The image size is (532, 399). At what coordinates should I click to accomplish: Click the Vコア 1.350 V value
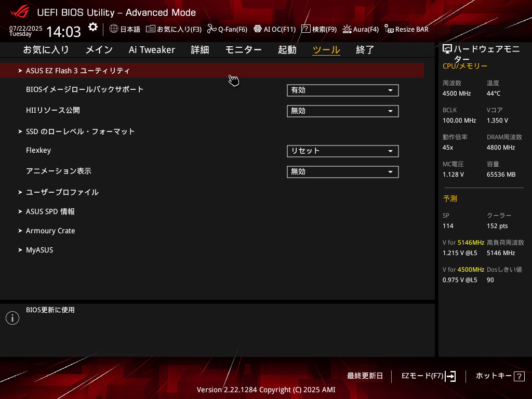[x=497, y=121]
